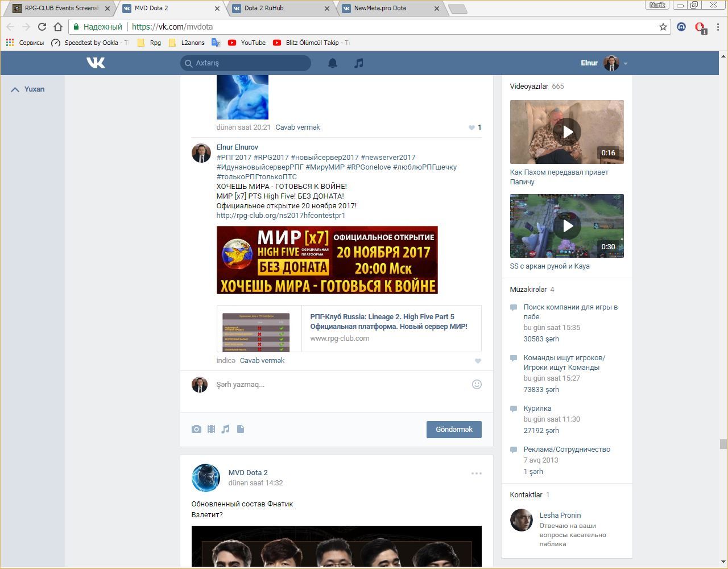The width and height of the screenshot is (728, 569).
Task: Open РПГ-Клуб Russia link preview title
Action: click(389, 321)
